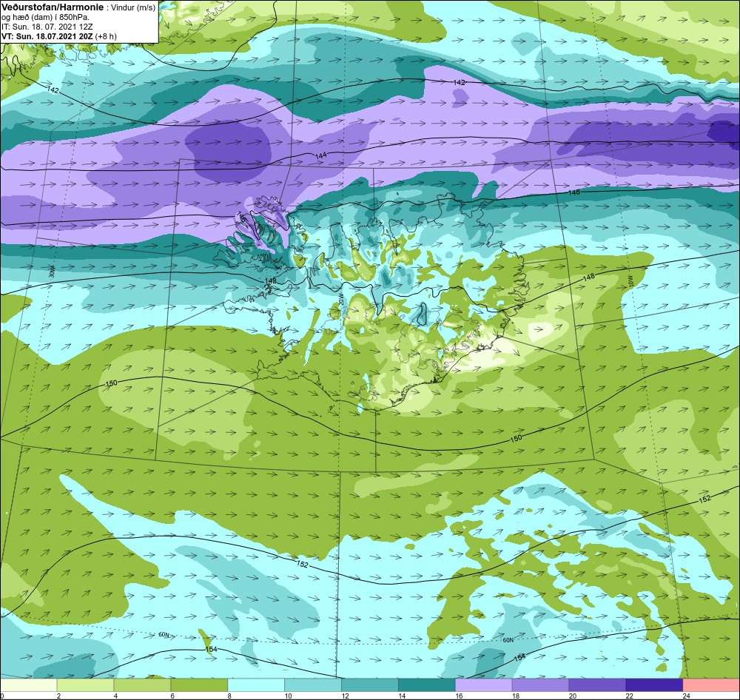The width and height of the screenshot is (740, 700).
Task: Click the 18–20 m/s purple legend swatch
Action: pos(540,684)
